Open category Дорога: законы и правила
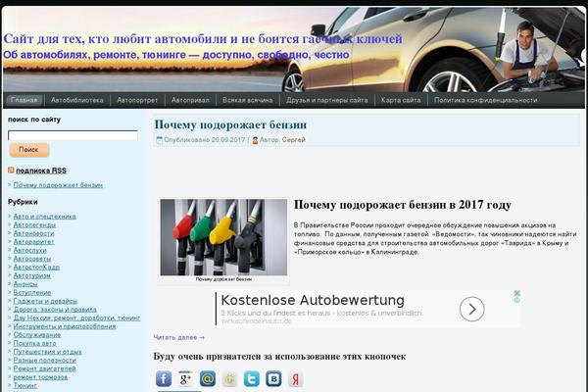The height and width of the screenshot is (392, 588). tap(55, 310)
